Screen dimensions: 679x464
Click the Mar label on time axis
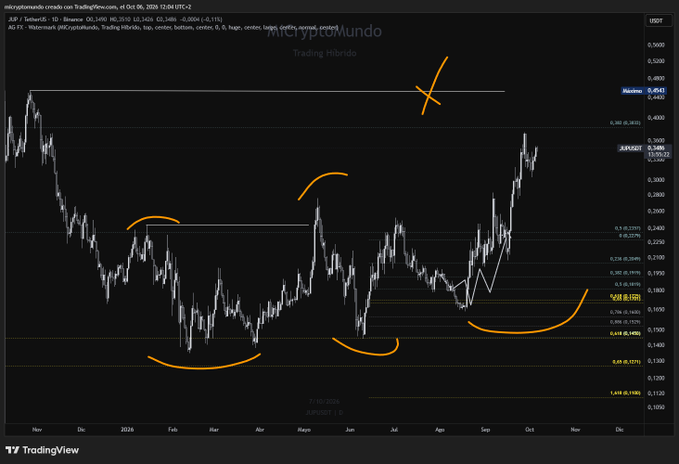coord(214,430)
